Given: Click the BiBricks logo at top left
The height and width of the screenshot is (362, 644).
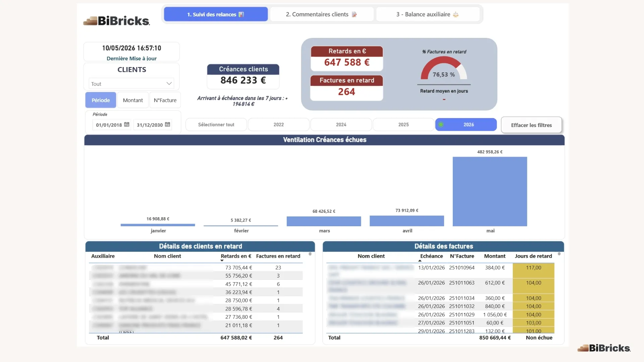Looking at the screenshot, I should pos(116,21).
